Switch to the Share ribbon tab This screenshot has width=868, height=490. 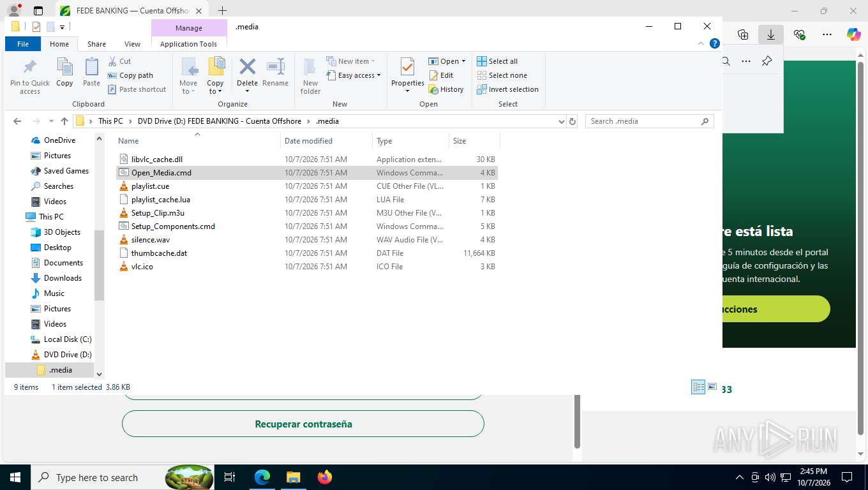tap(96, 44)
